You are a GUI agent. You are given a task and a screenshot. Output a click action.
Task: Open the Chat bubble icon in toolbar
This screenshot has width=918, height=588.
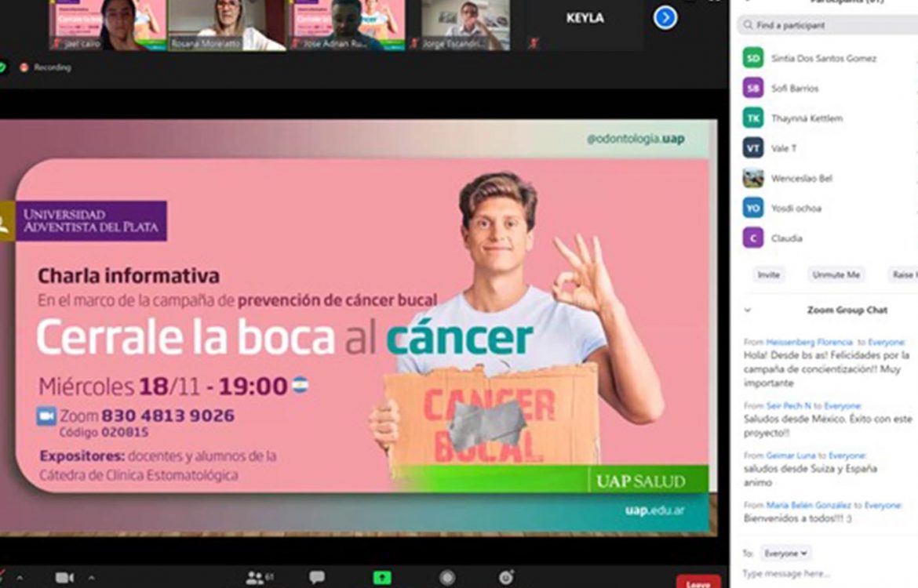[x=317, y=578]
